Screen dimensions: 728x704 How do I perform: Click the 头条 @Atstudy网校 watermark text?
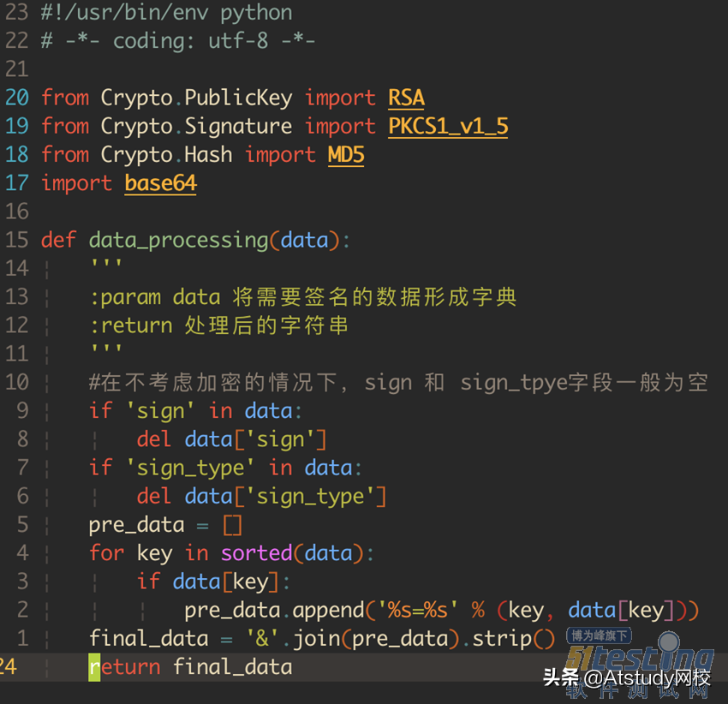[x=627, y=678]
